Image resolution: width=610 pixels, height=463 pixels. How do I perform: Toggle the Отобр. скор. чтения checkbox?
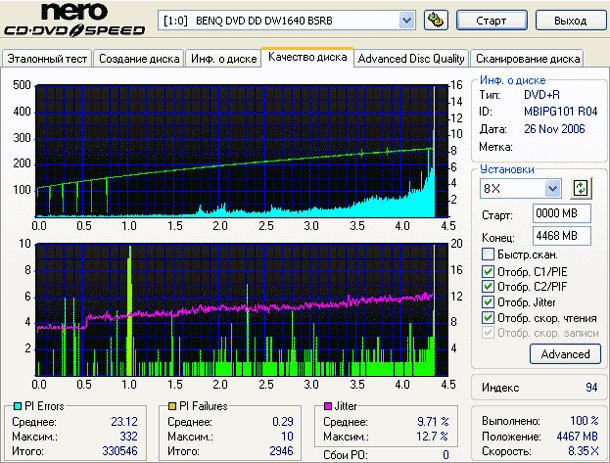pyautogui.click(x=488, y=317)
